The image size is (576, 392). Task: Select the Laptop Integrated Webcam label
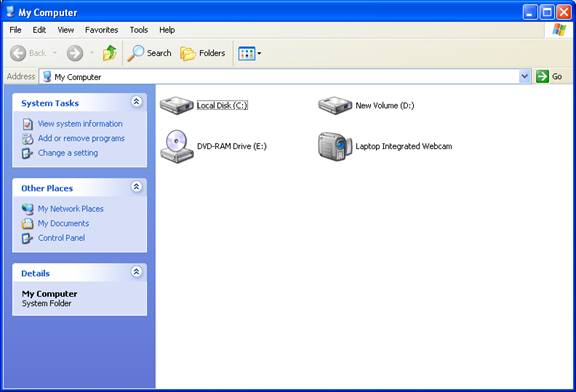[404, 146]
